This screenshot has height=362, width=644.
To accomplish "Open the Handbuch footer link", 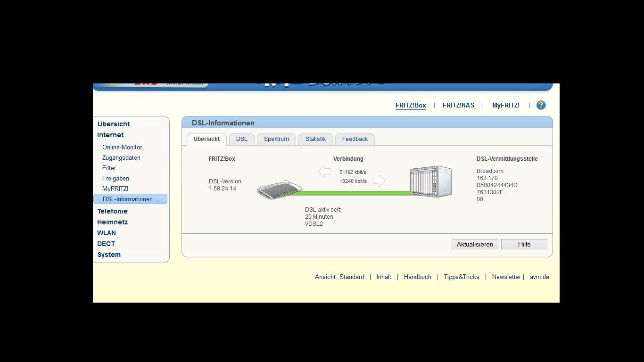I will coord(418,277).
